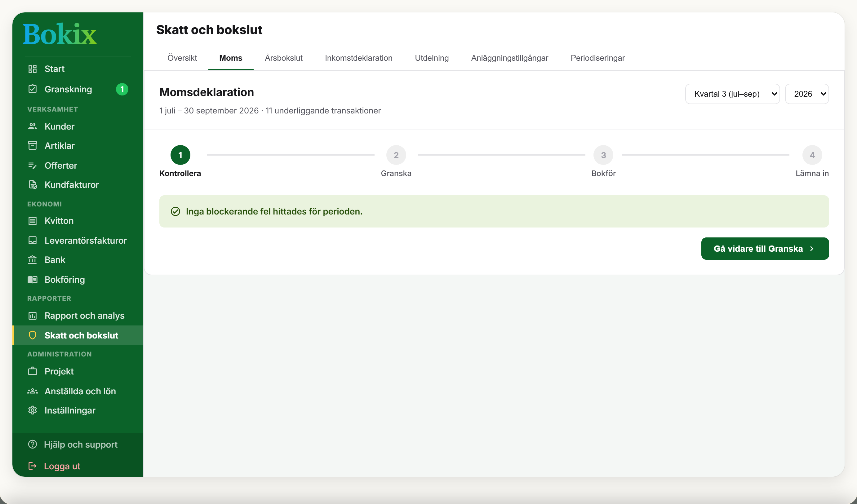The width and height of the screenshot is (857, 504).
Task: Open the Anläggningstillgångar tab
Action: 509,58
